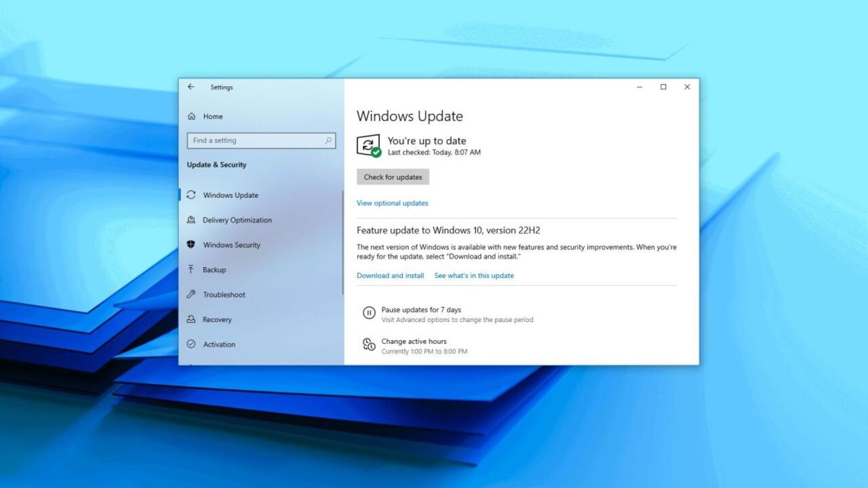Open Change active hours option

414,342
